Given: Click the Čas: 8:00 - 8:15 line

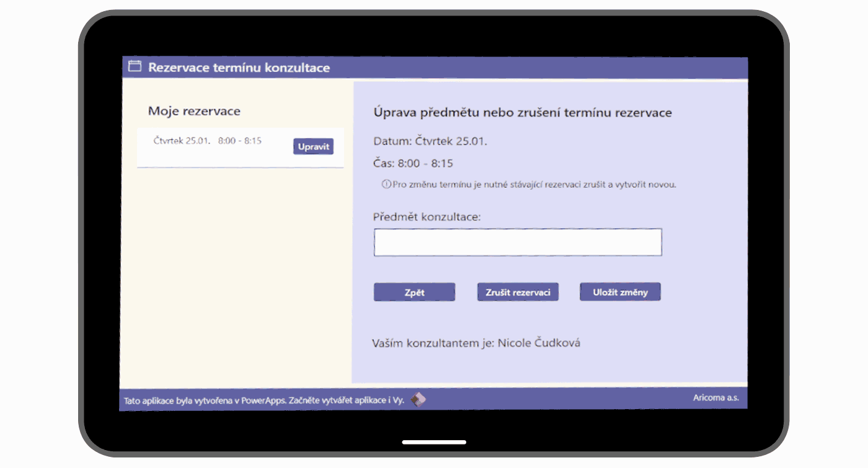Looking at the screenshot, I should (413, 164).
